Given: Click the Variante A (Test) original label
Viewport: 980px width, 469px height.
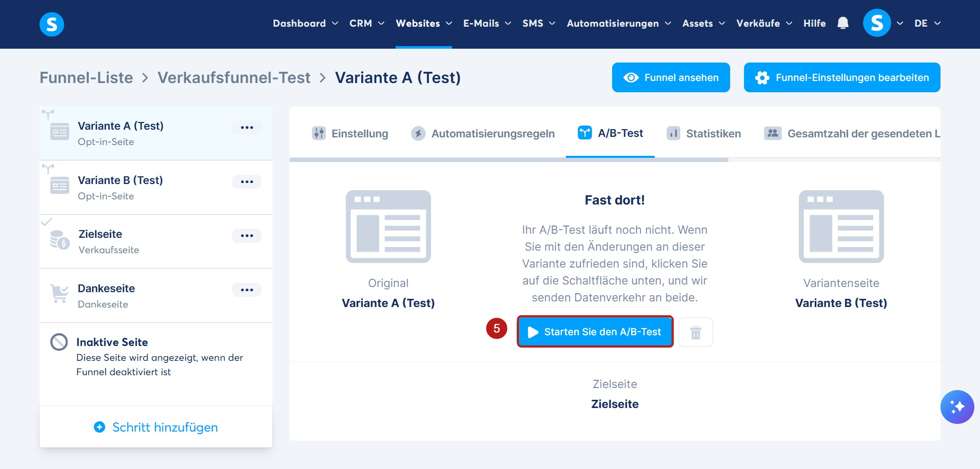Looking at the screenshot, I should pos(388,303).
